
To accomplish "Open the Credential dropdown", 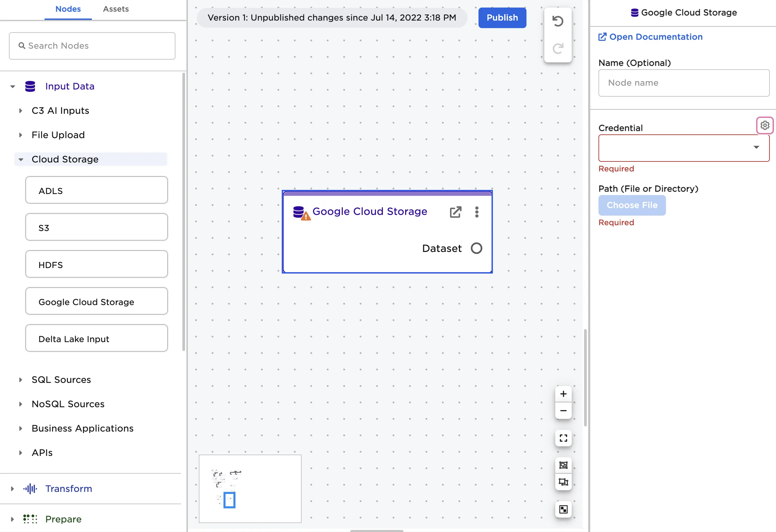I will pyautogui.click(x=684, y=148).
